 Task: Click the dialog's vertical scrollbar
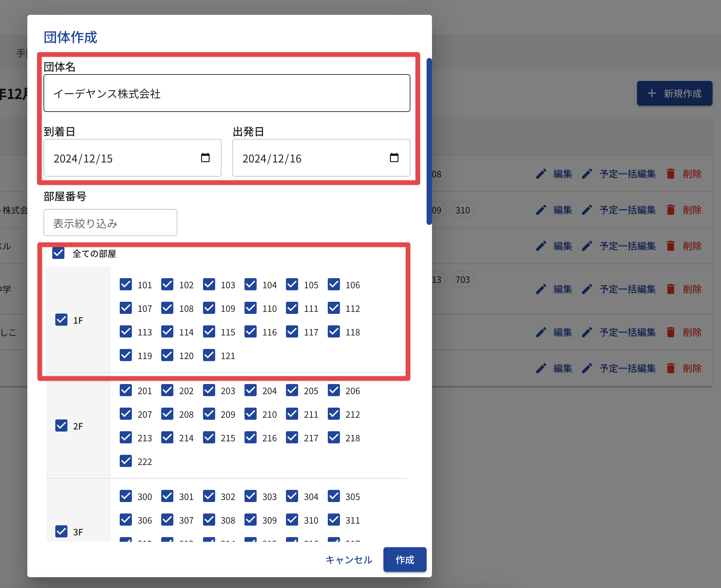429,142
